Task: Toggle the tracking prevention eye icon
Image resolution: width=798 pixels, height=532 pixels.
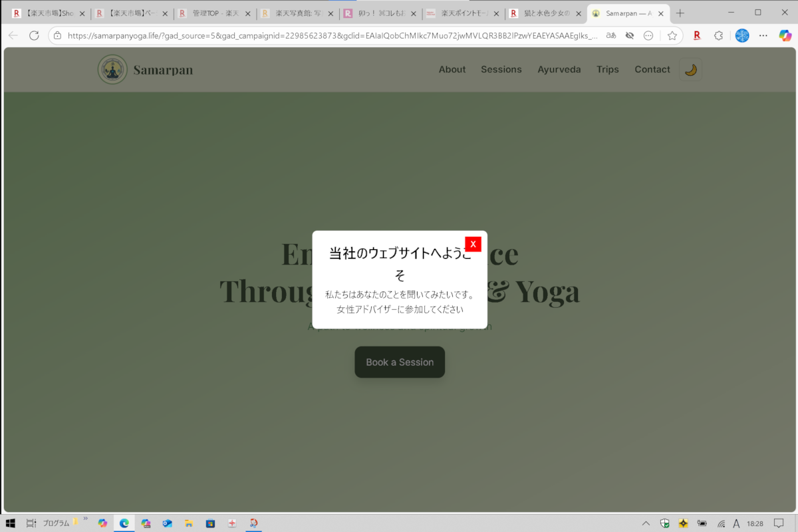Action: 629,36
